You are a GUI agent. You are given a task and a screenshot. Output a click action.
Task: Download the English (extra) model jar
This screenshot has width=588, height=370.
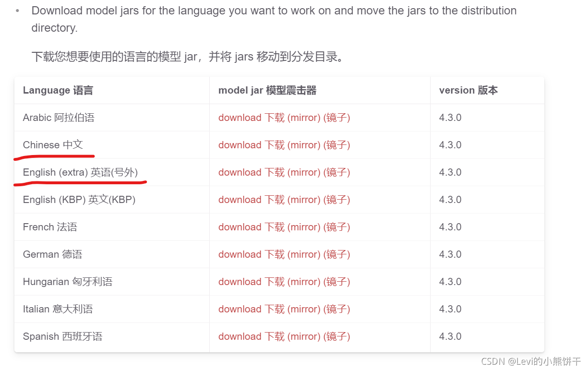(252, 172)
